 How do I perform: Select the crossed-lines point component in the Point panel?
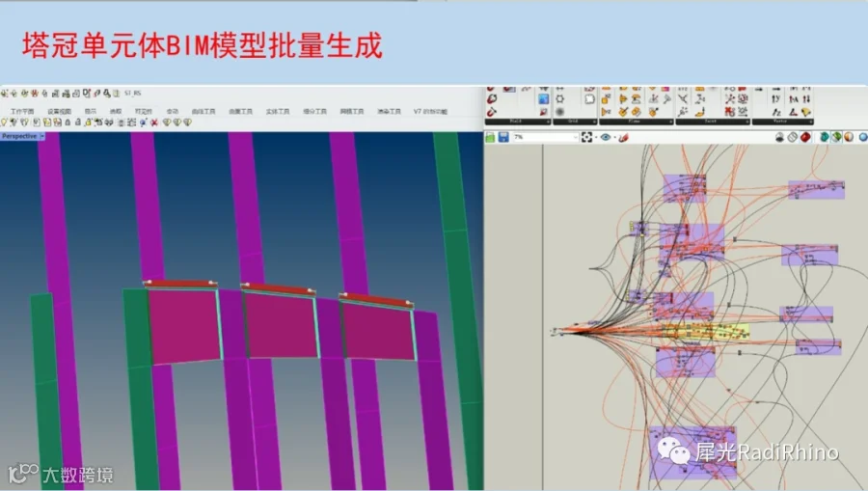[684, 98]
